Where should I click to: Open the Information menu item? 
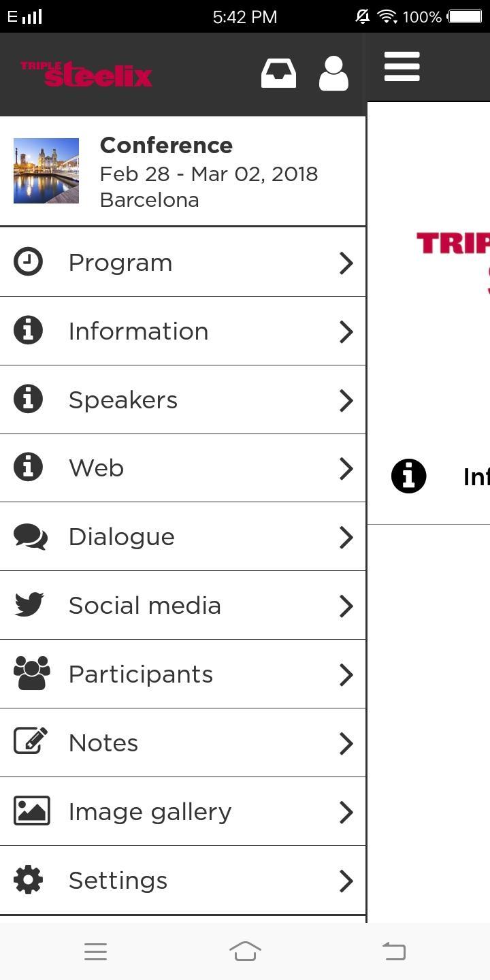[138, 331]
